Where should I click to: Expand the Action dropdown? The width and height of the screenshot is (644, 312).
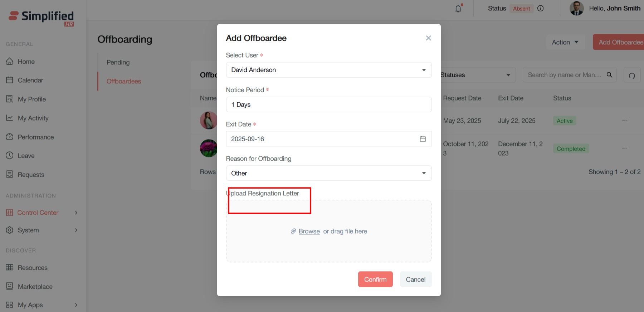565,42
